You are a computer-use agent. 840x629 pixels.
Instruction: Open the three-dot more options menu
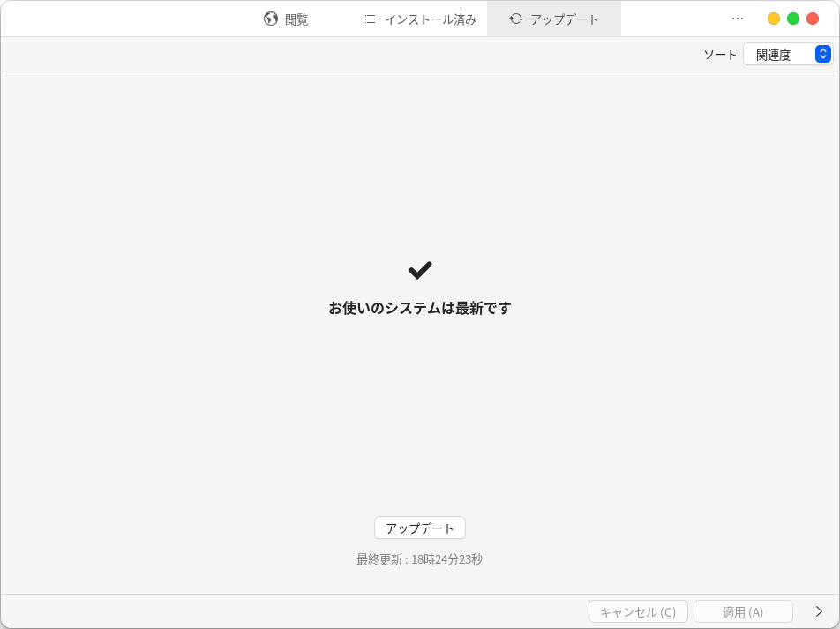pyautogui.click(x=738, y=19)
